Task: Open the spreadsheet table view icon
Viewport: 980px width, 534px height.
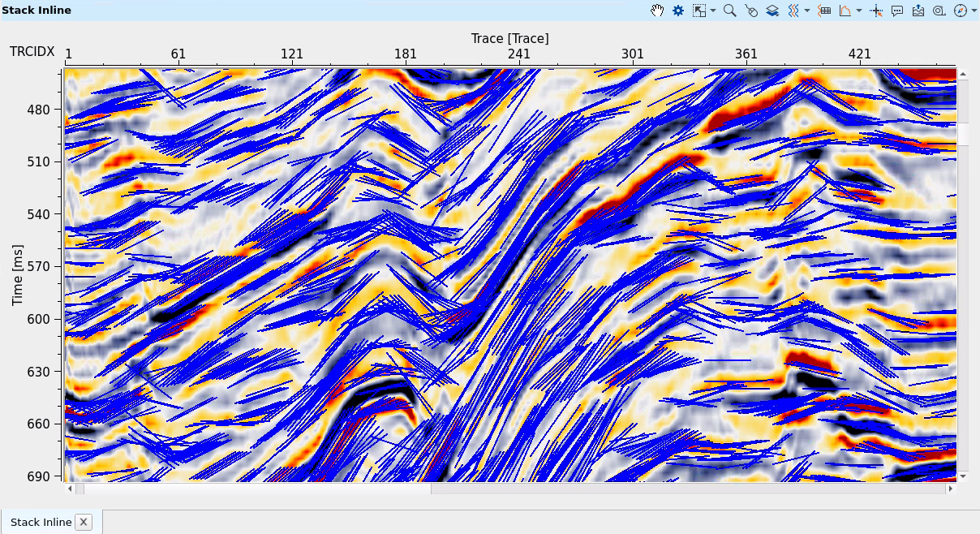Action: 824,11
